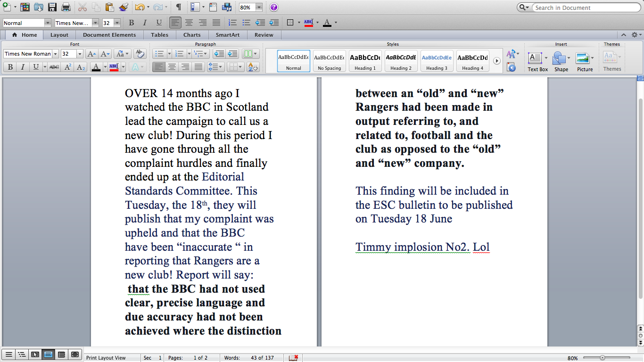The height and width of the screenshot is (362, 644).
Task: Show the Toolbox icon
Action: point(213,7)
